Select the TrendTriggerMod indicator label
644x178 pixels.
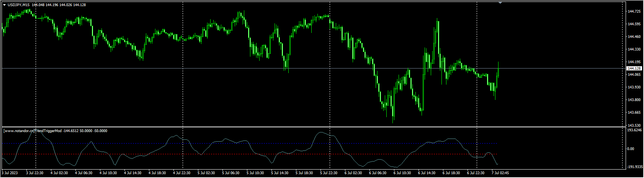click(56, 131)
